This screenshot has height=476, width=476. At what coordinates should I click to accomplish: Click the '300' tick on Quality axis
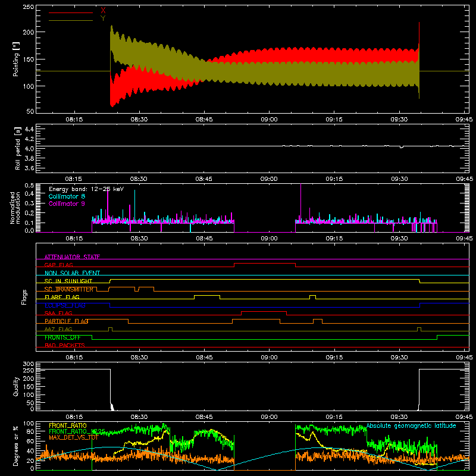[29, 364]
